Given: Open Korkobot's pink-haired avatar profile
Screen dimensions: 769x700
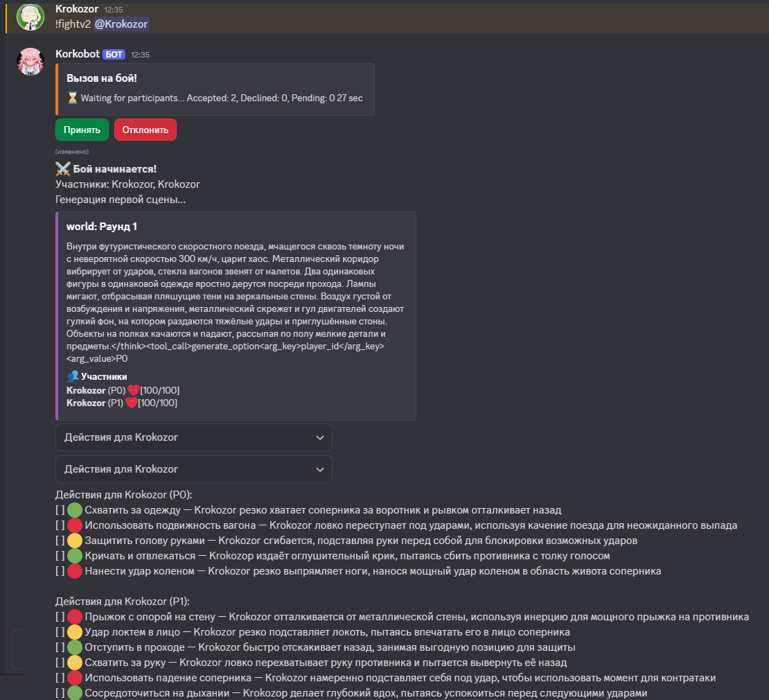Looking at the screenshot, I should click(30, 61).
